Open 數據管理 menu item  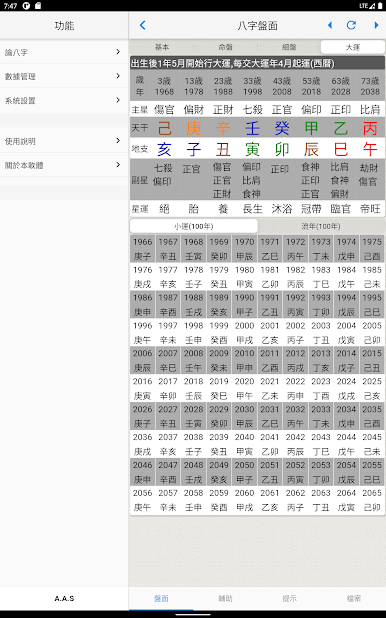pos(64,76)
